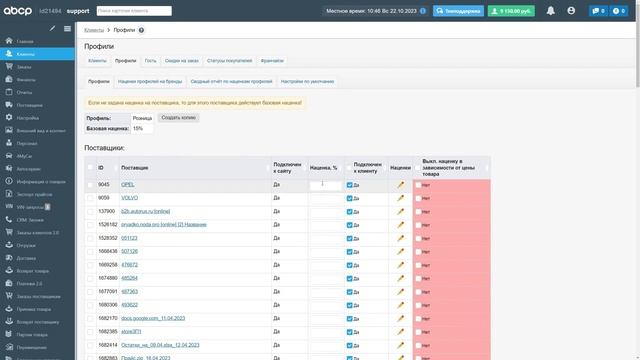Open the Заказы cart icon in sidebar

pos(9,66)
